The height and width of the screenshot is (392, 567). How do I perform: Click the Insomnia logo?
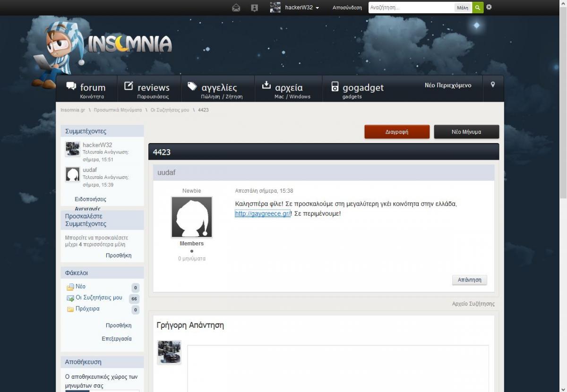(129, 44)
